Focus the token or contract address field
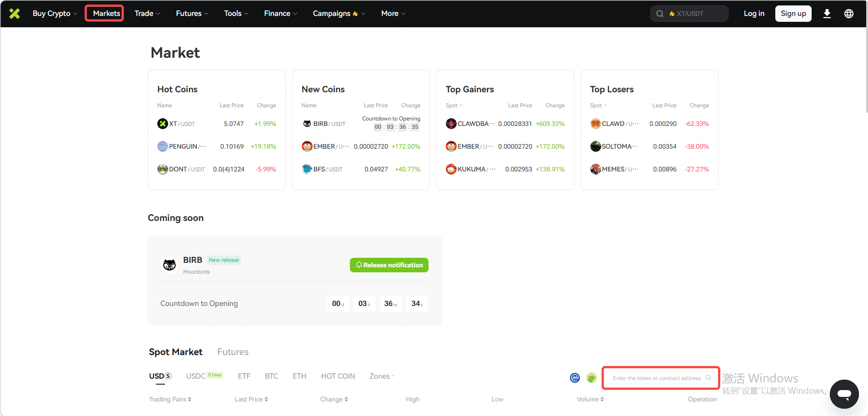868x416 pixels. [656, 378]
